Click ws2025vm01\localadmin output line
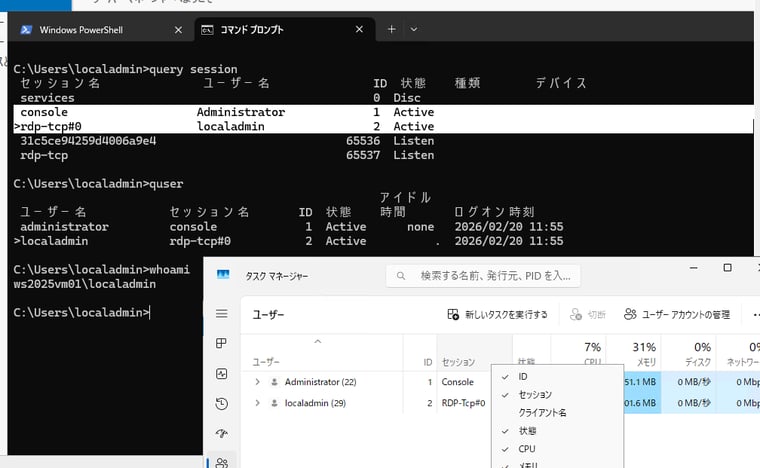This screenshot has height=468, width=760. point(85,284)
